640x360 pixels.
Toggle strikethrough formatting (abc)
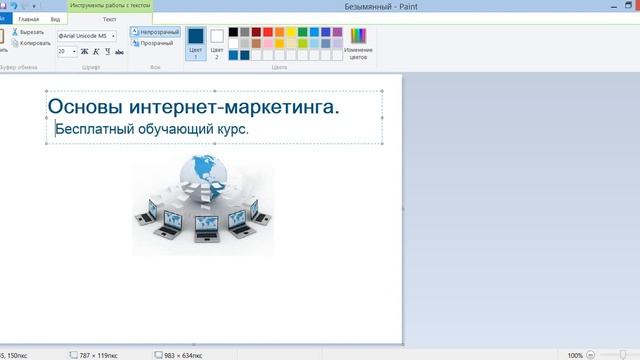119,52
